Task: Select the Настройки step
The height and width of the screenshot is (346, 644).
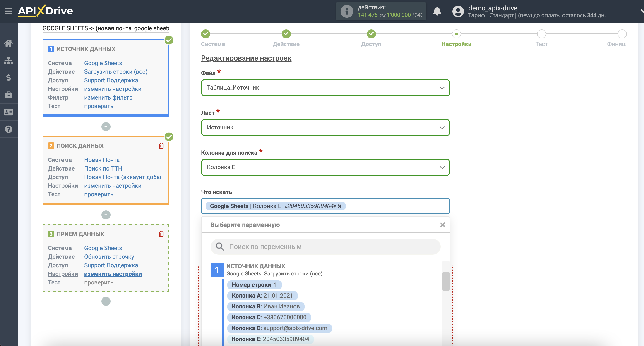Action: coord(456,34)
